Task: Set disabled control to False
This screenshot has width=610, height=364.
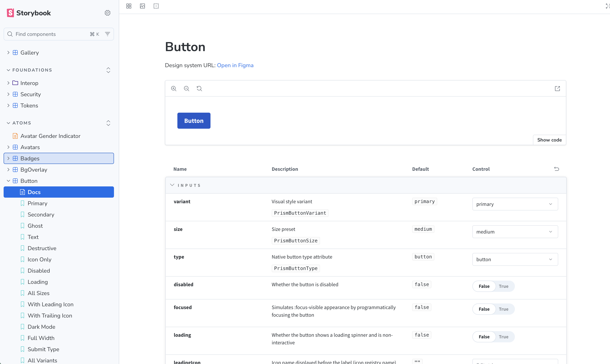Action: (x=484, y=286)
